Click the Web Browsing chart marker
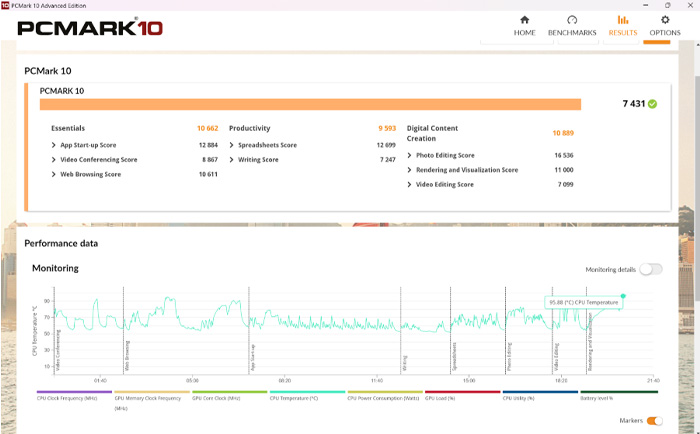 [128, 356]
